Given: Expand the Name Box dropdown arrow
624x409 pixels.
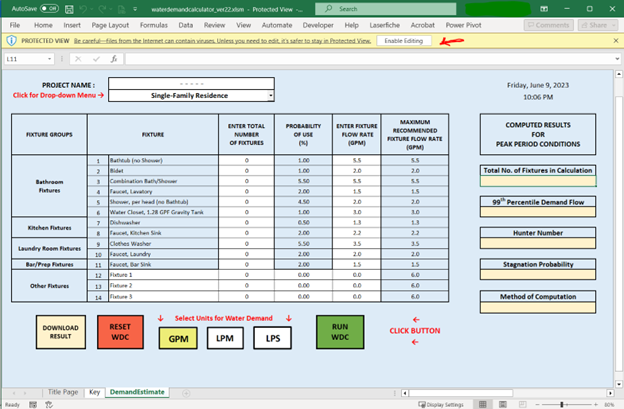Looking at the screenshot, I should coord(49,59).
